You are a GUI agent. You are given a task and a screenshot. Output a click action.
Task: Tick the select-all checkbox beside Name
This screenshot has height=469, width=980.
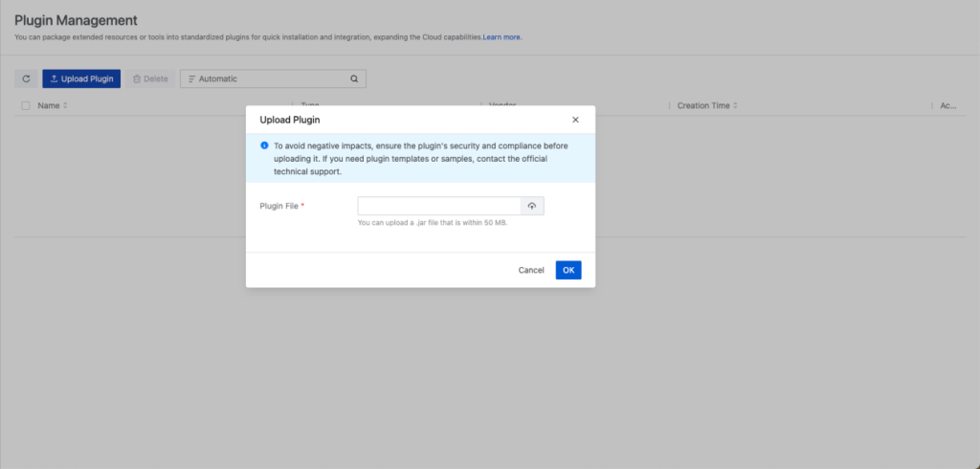[26, 105]
